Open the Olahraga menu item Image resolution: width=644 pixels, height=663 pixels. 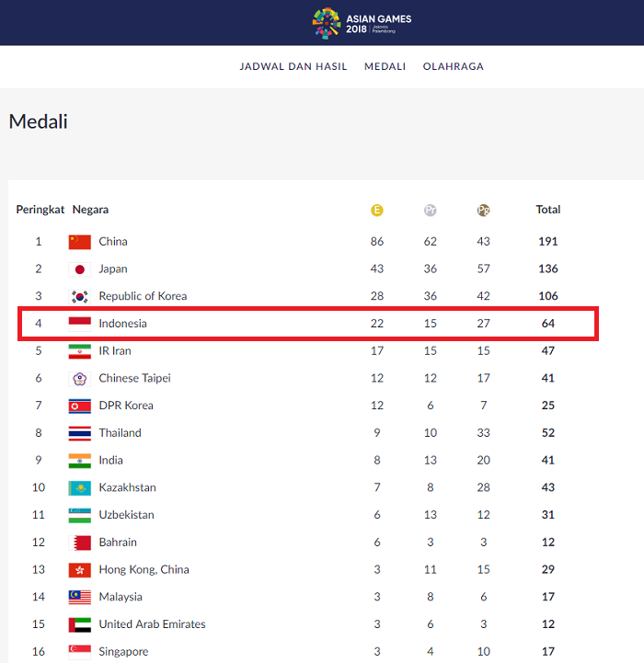point(454,66)
